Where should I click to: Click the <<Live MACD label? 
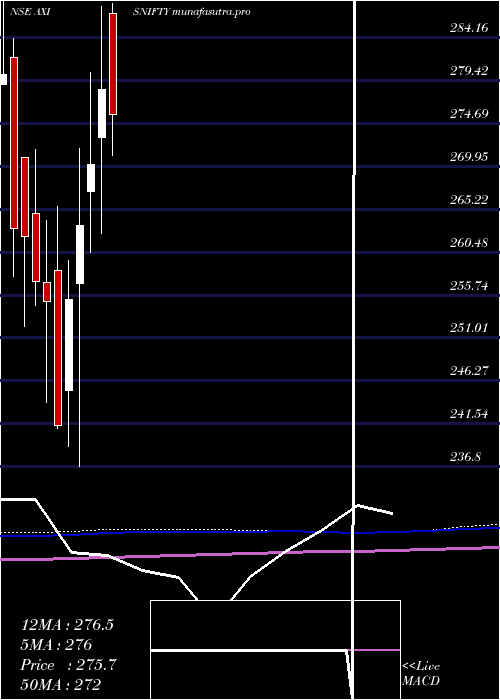click(421, 674)
